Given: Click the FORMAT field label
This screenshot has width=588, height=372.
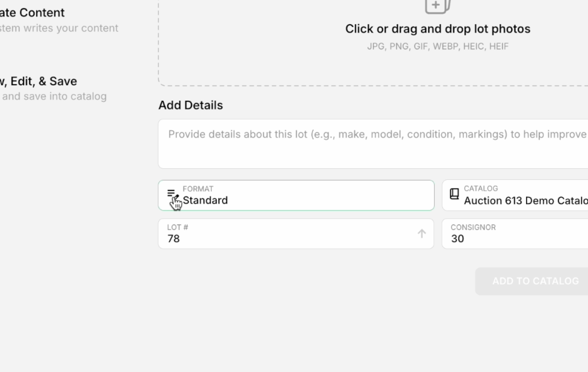Looking at the screenshot, I should pos(198,189).
